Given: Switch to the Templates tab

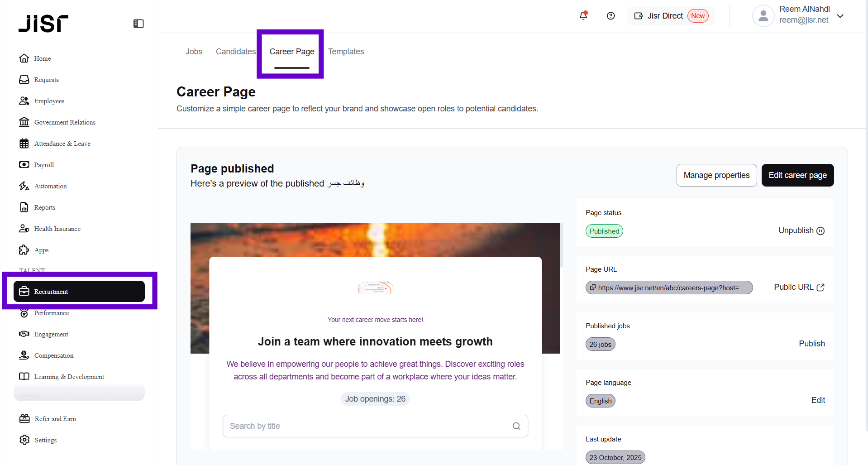Looking at the screenshot, I should coord(346,52).
